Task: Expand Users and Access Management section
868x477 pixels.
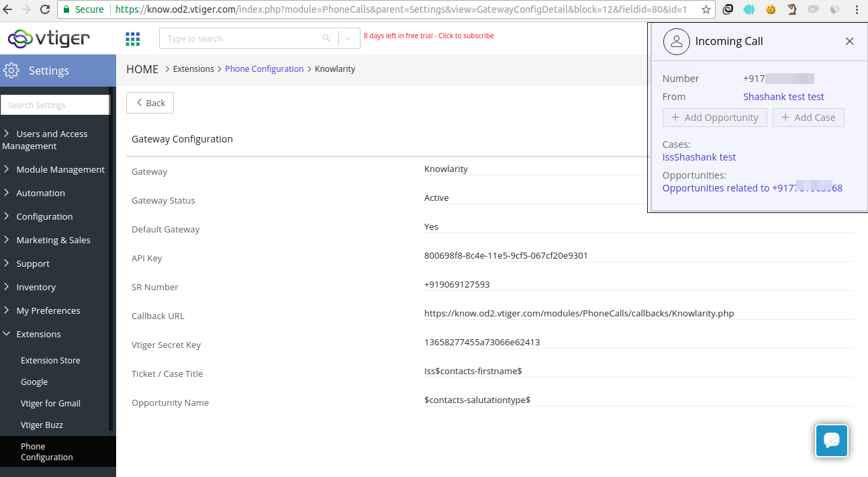Action: pyautogui.click(x=52, y=140)
